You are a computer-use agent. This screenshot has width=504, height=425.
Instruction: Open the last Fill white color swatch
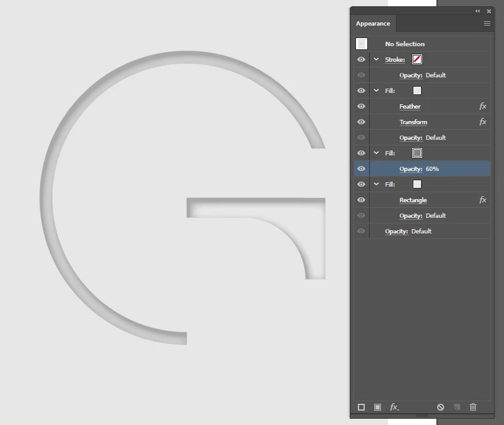417,184
